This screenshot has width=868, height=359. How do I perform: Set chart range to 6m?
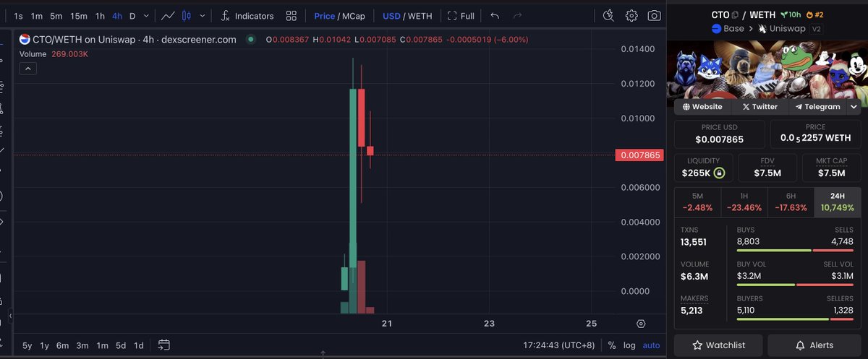pyautogui.click(x=62, y=345)
